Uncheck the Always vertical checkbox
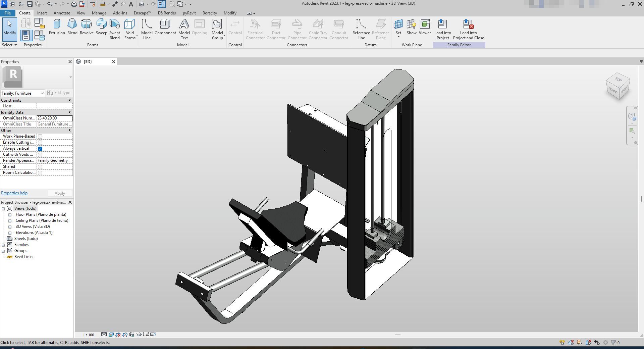644x349 pixels. 40,149
